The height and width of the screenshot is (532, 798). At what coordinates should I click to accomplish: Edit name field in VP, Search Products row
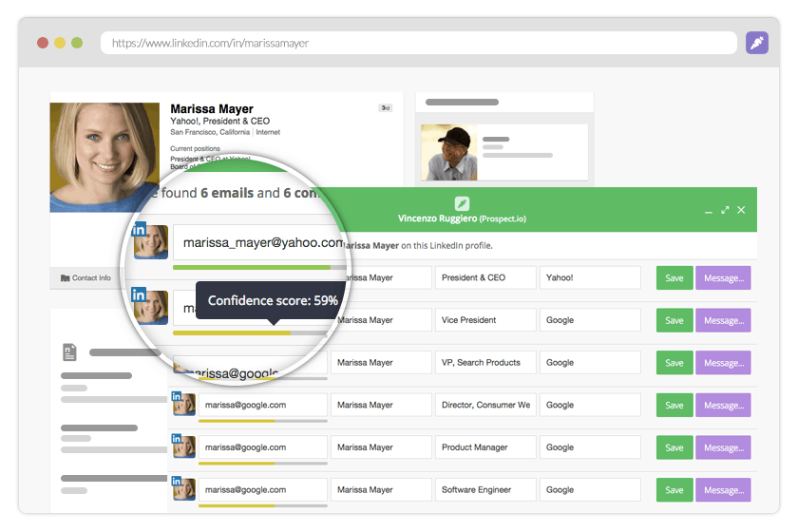[381, 363]
